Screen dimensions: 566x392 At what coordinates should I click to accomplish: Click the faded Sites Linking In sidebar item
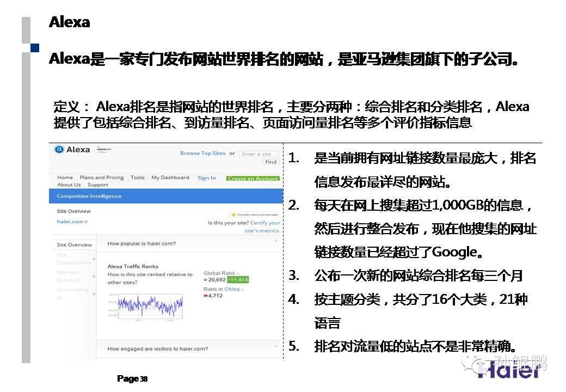point(72,293)
